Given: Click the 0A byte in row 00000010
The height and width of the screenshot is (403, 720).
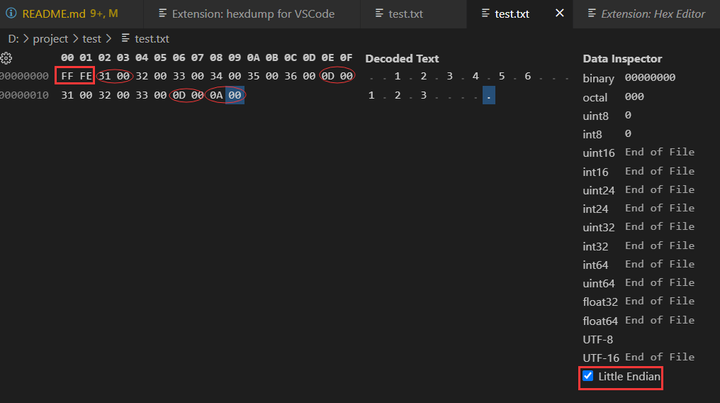Looking at the screenshot, I should (x=215, y=95).
